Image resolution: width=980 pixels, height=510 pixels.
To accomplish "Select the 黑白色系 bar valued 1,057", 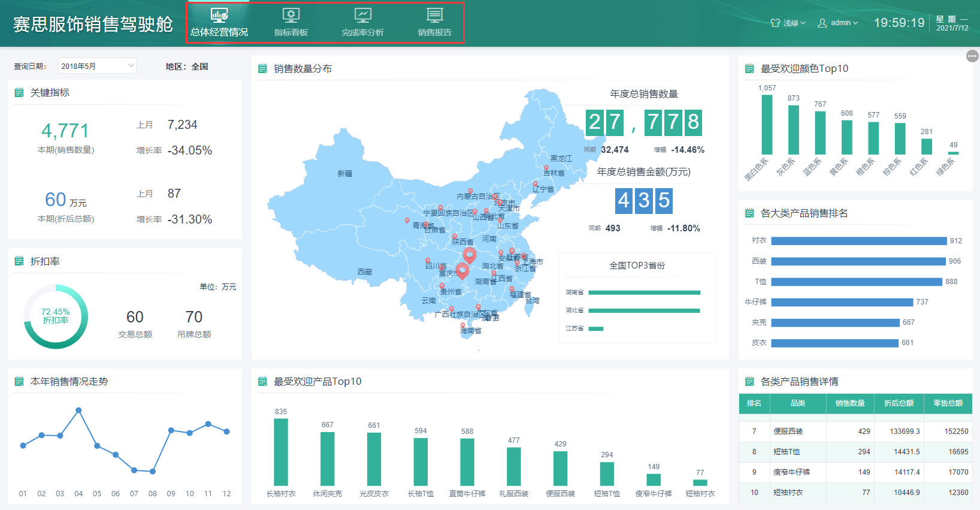I will click(767, 125).
